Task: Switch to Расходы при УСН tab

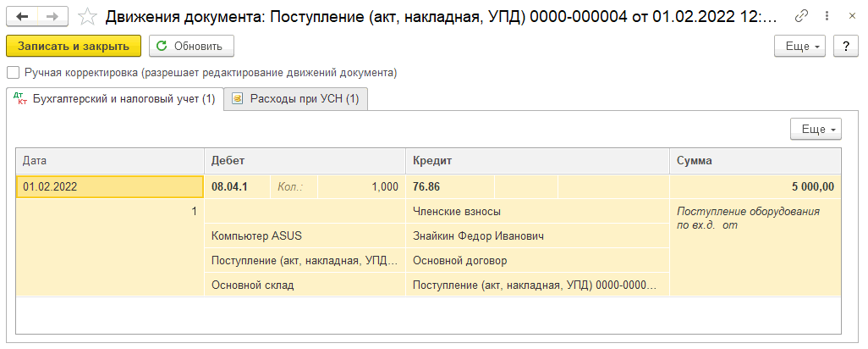Action: (295, 99)
